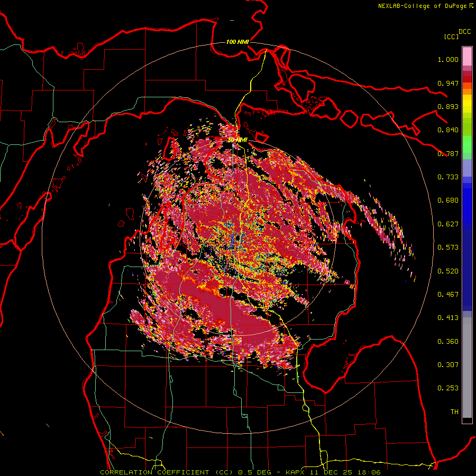Select the 0.680 scale value
This screenshot has width=476, height=476.
448,200
